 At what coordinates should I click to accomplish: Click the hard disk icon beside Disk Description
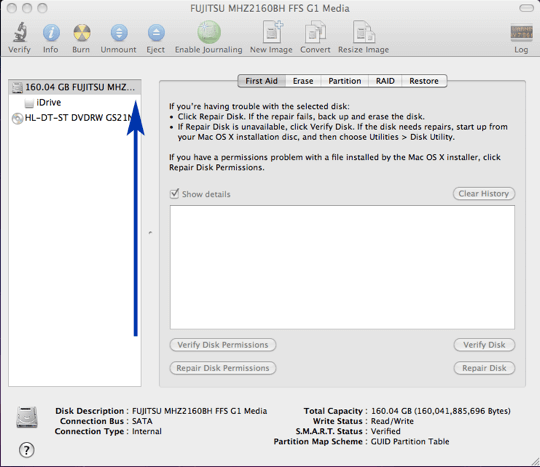click(27, 417)
